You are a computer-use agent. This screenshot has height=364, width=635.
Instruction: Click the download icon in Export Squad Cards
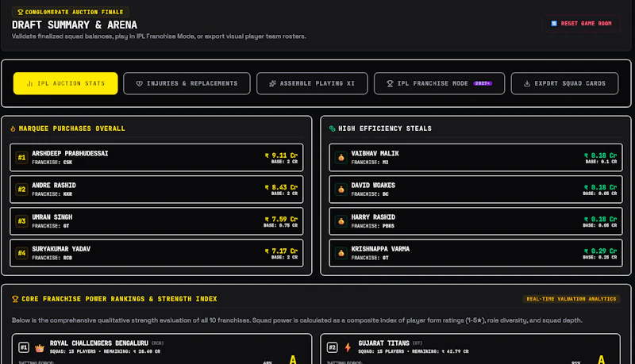(x=527, y=83)
